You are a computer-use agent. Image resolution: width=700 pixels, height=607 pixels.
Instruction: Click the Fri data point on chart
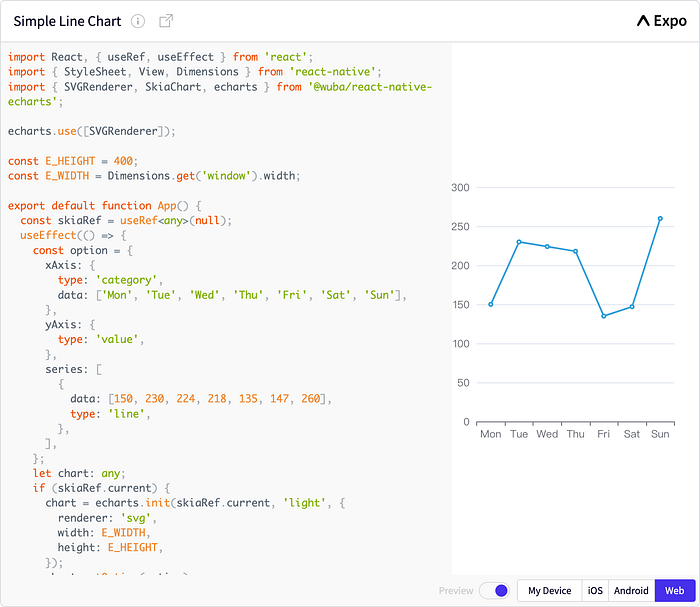click(x=604, y=316)
